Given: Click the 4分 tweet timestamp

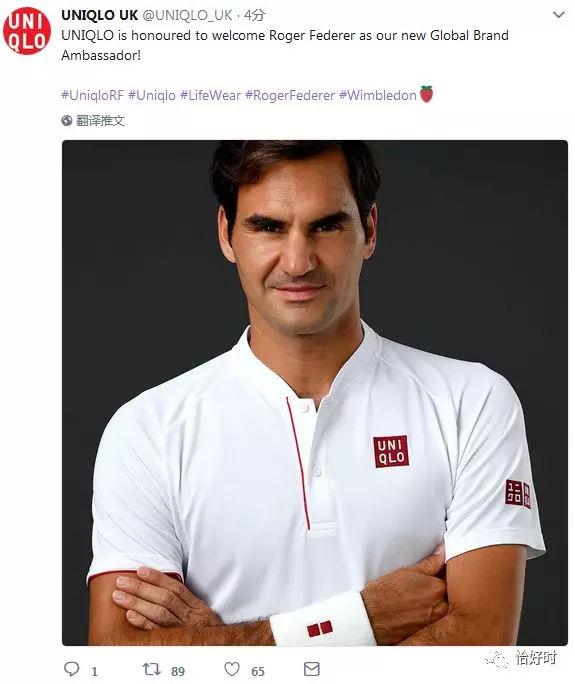Looking at the screenshot, I should (x=254, y=15).
